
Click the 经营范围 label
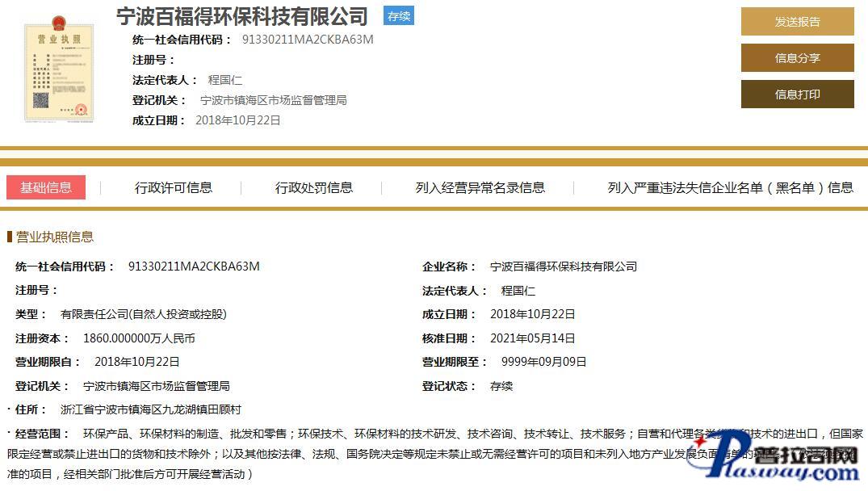[42, 434]
